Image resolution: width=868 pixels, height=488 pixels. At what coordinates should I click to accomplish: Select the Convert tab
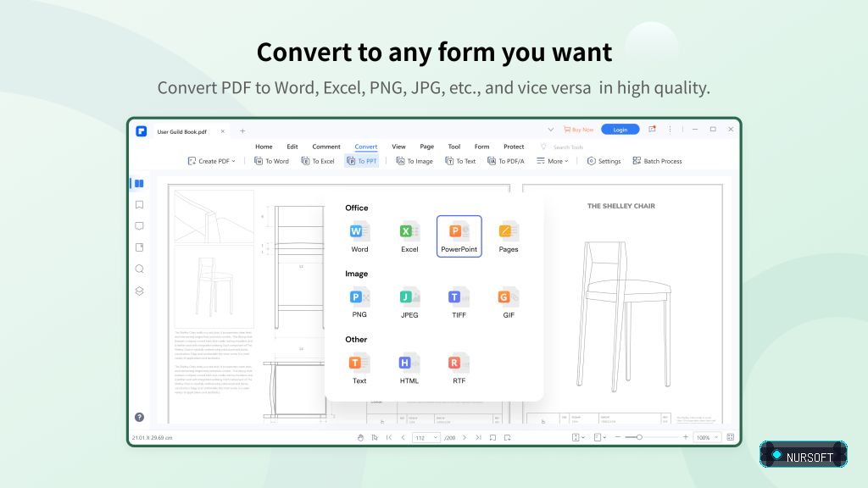point(366,147)
